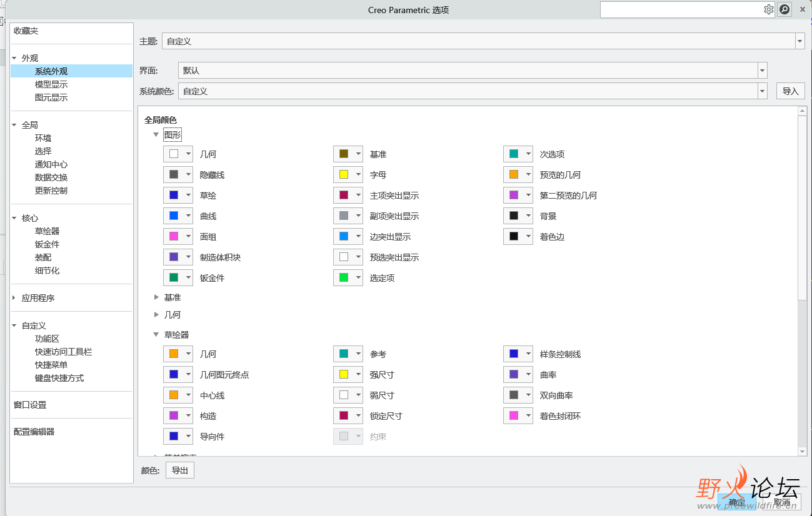Click the green 选定项 color swatch

click(x=344, y=277)
